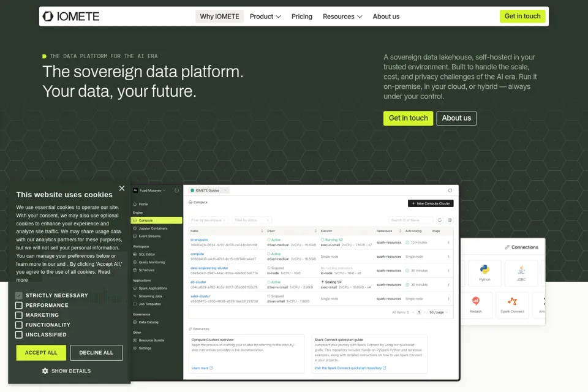The width and height of the screenshot is (588, 392).
Task: Expand the Resources dropdown in the navbar
Action: pyautogui.click(x=342, y=17)
